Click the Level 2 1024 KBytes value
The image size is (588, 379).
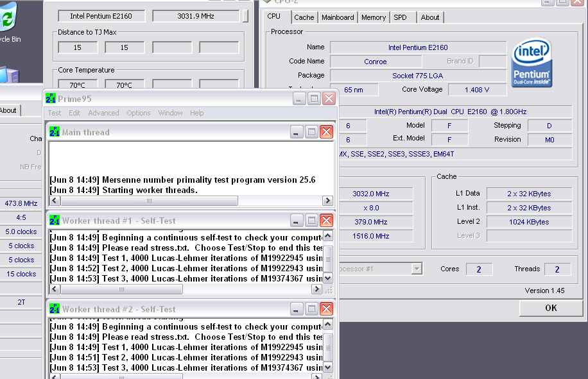(529, 222)
